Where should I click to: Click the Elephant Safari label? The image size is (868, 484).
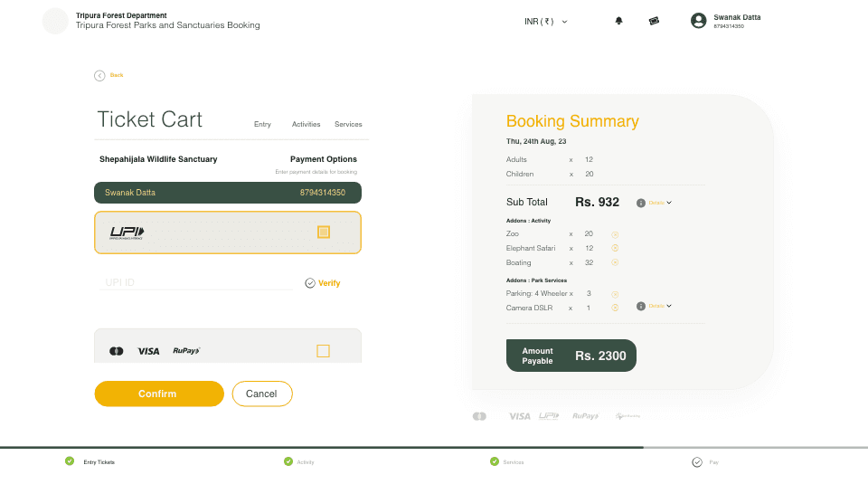click(531, 248)
